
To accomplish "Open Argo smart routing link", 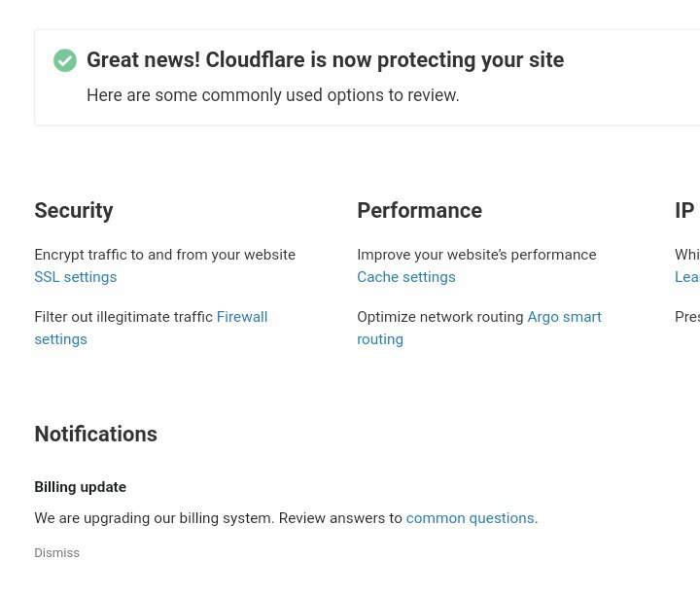I will [564, 317].
